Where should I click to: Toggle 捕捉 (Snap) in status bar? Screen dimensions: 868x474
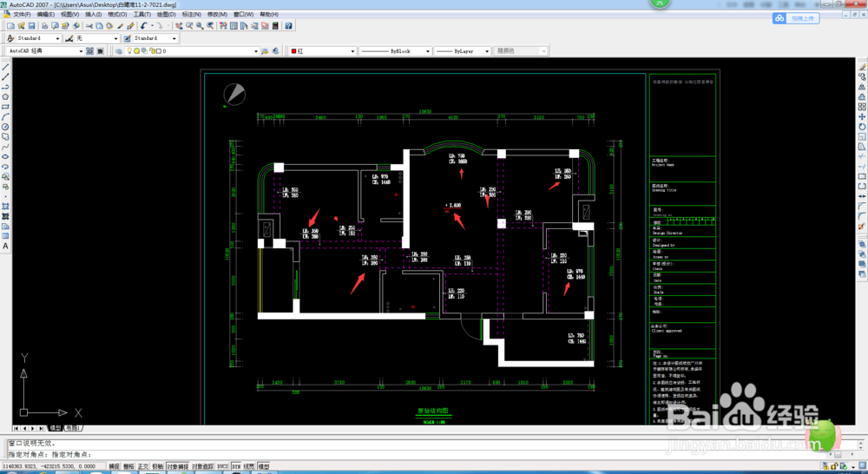point(114,467)
